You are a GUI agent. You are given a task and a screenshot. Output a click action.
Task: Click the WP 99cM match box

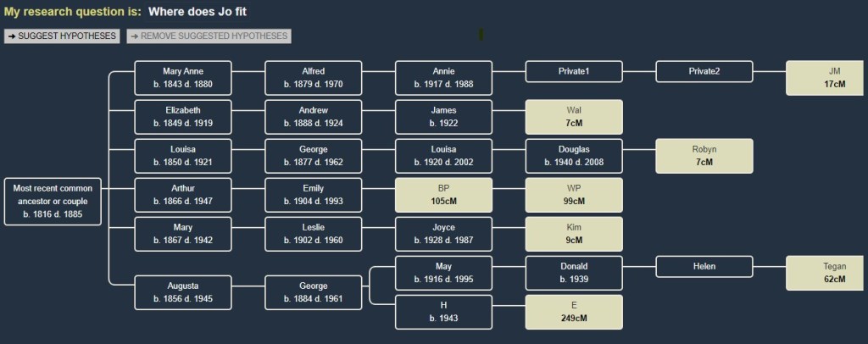coord(574,195)
